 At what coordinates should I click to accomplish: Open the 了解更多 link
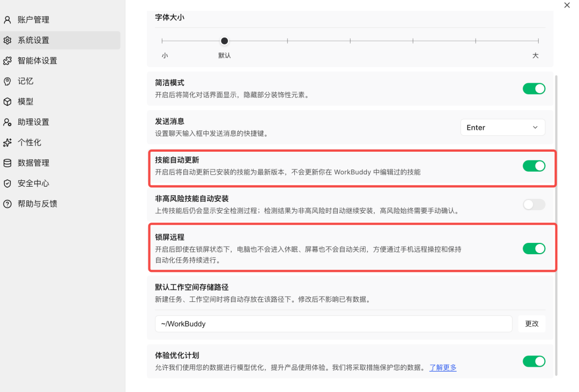(443, 368)
